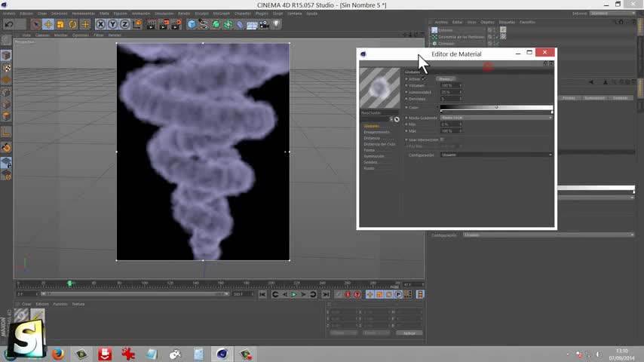
Task: Select the Move tool in the toolbar
Action: (48, 24)
